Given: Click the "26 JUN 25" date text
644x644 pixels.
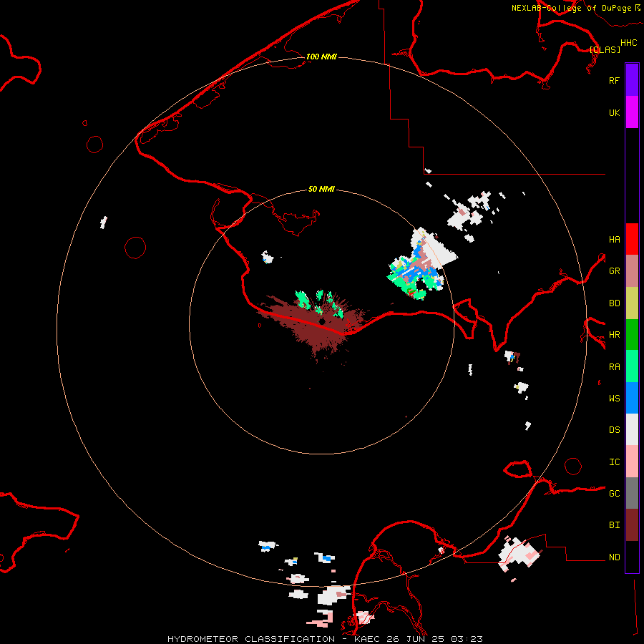Looking at the screenshot, I should [x=415, y=639].
